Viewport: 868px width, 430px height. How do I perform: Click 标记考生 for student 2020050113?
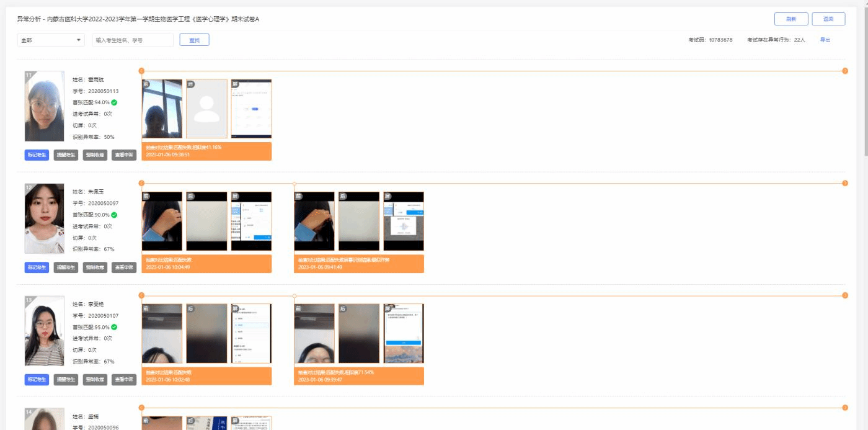point(37,155)
